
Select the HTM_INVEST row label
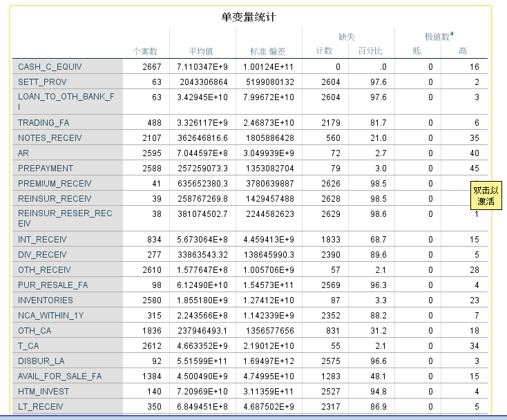pos(44,391)
